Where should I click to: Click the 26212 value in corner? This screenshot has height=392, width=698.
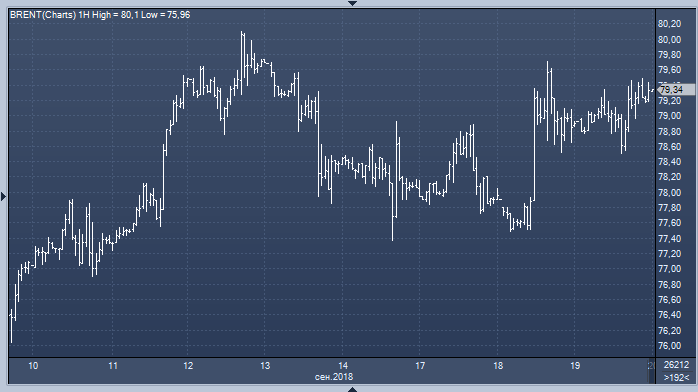(x=676, y=365)
